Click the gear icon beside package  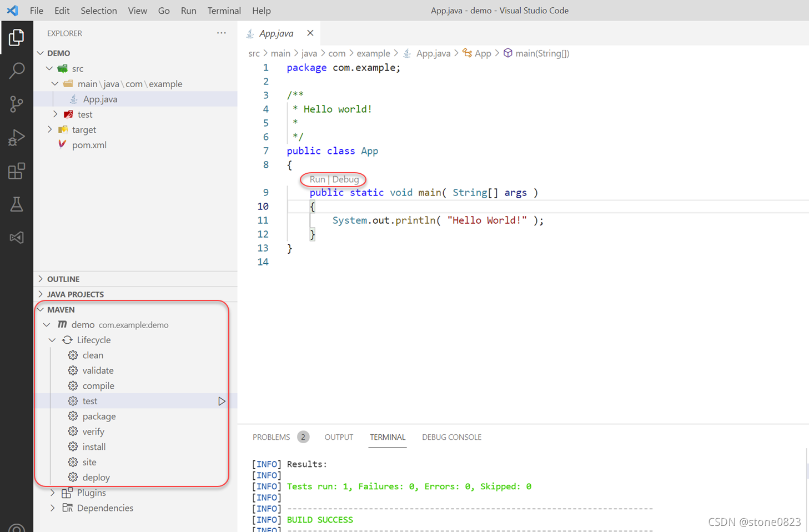(73, 416)
